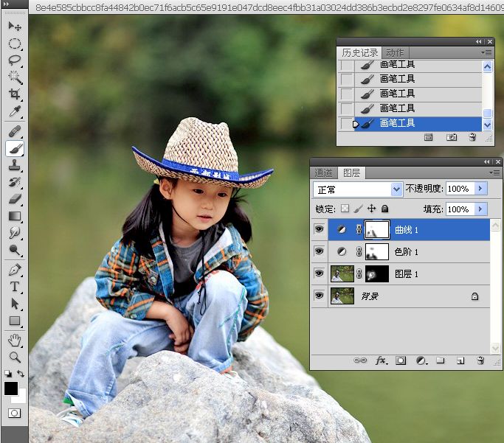Select the Clone Stamp tool
504x443 pixels.
coord(15,165)
